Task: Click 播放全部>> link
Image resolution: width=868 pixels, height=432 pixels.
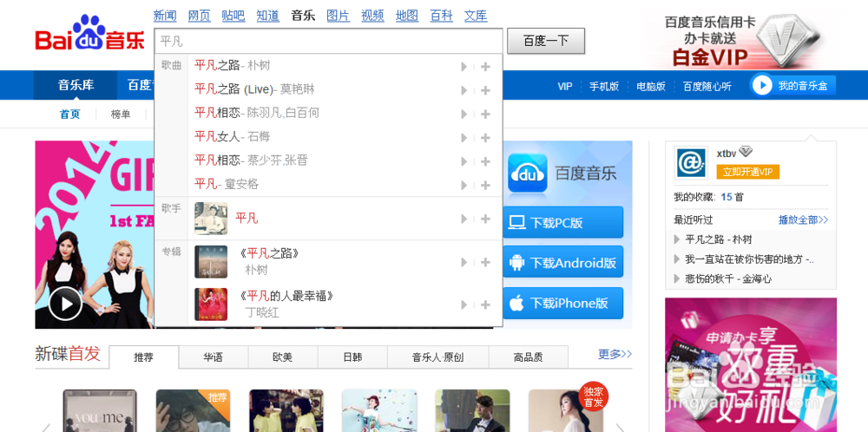Action: pyautogui.click(x=803, y=219)
